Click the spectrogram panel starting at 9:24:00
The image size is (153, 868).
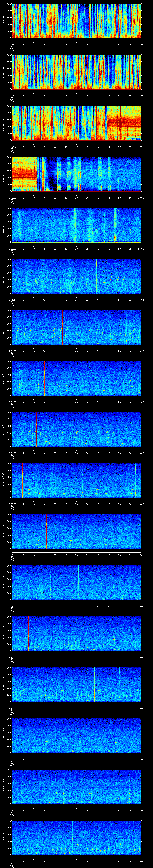(x=77, y=429)
